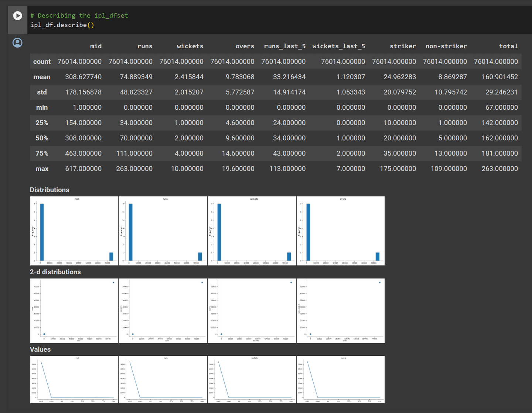Open the second 2-d distribution scatter plot
The width and height of the screenshot is (532, 413).
click(x=163, y=311)
